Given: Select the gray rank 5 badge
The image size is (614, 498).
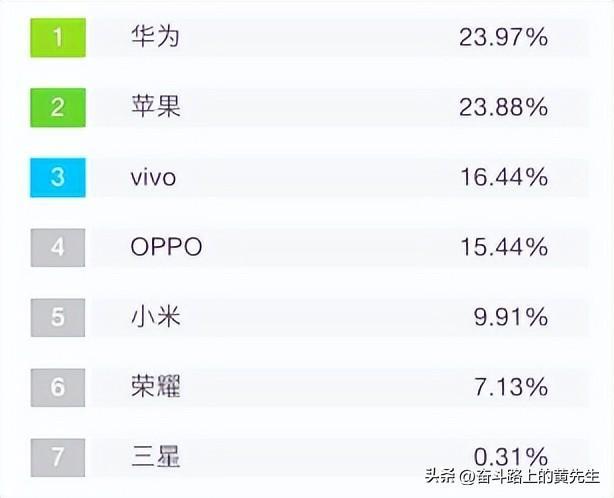Looking at the screenshot, I should (57, 317).
